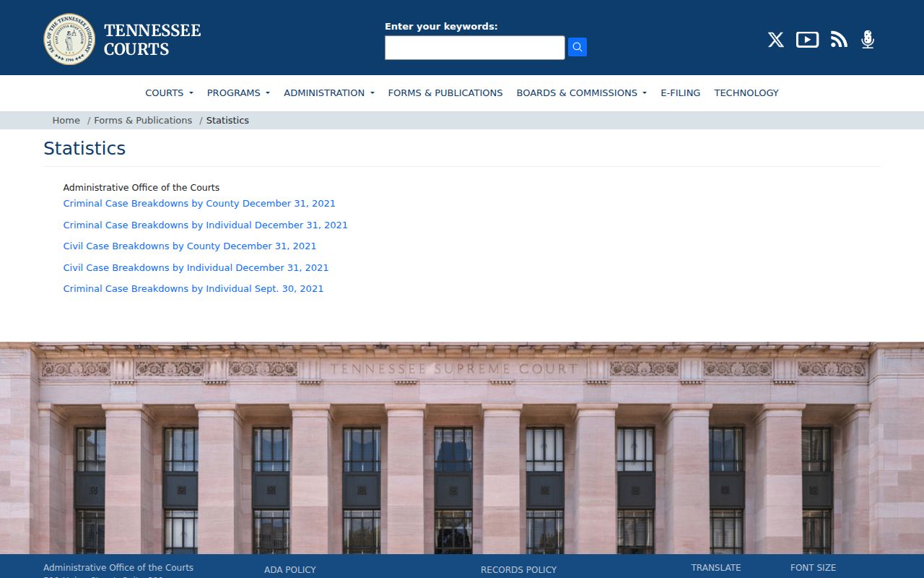This screenshot has height=578, width=924.
Task: Click the blue search magnifier button
Action: tap(577, 47)
